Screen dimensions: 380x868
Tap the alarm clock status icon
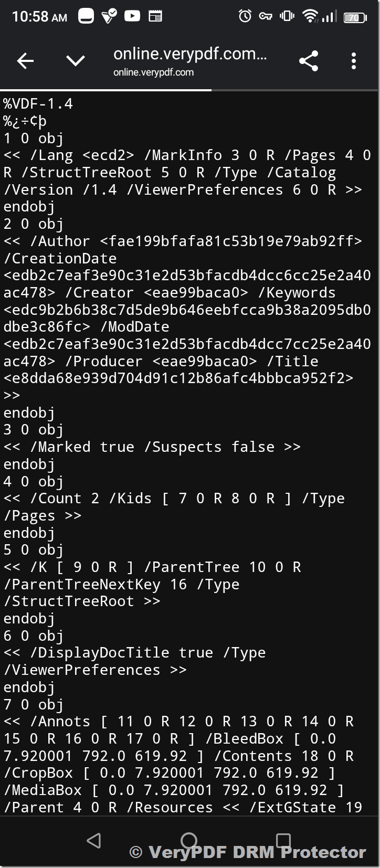click(245, 16)
